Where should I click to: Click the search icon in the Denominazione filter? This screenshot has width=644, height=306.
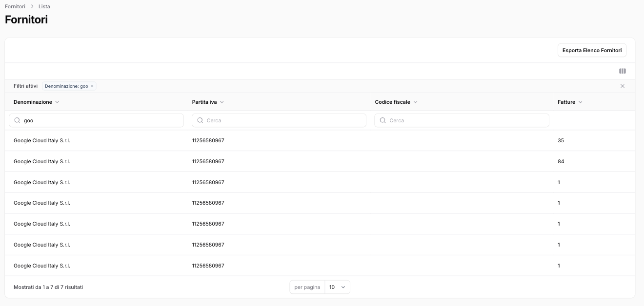(x=18, y=120)
